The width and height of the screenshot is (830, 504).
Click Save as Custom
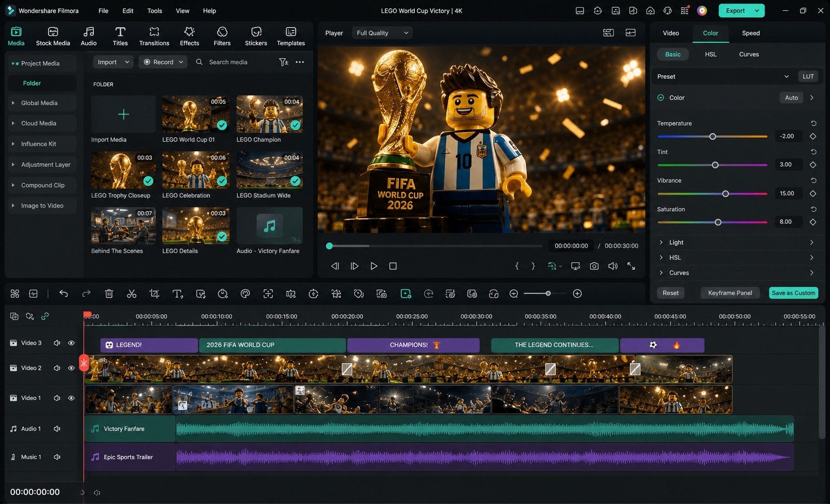[793, 293]
